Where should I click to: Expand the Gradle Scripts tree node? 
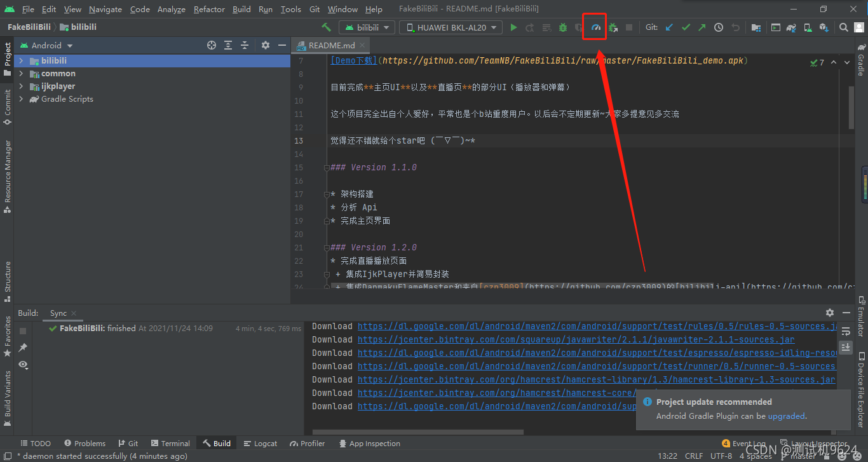coord(21,99)
